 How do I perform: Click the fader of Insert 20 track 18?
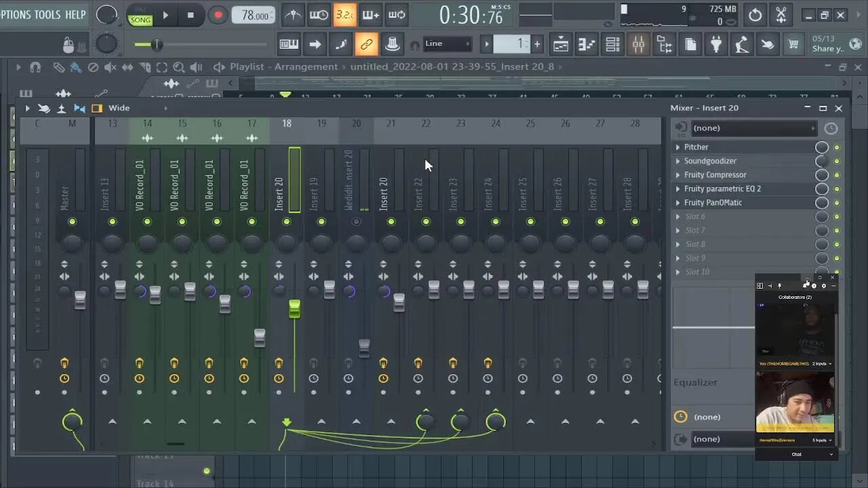coord(294,309)
